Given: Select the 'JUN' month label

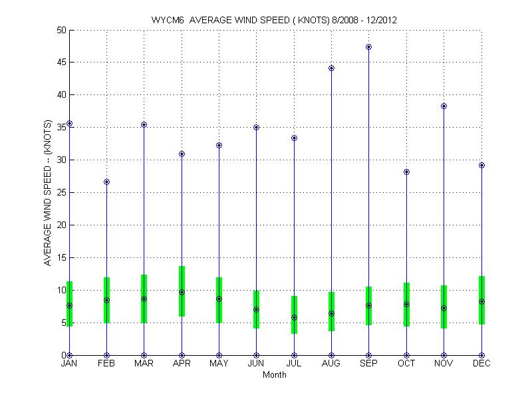Looking at the screenshot, I should (256, 363).
